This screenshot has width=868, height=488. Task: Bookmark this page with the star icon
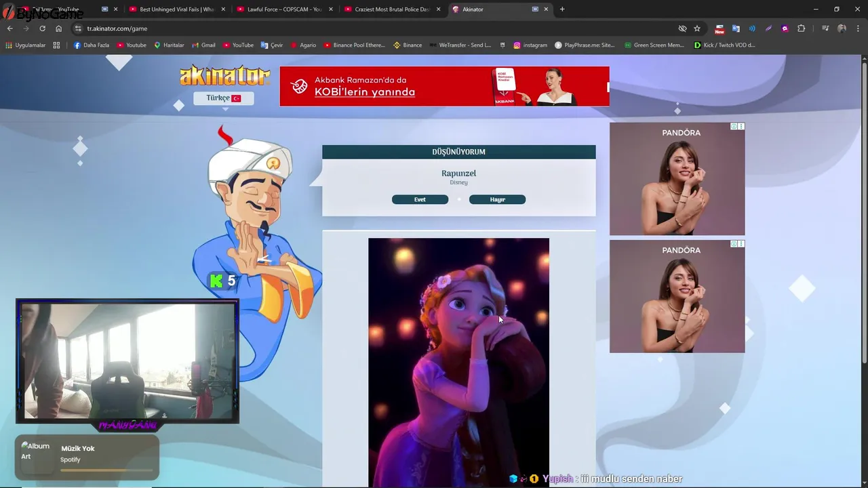[x=697, y=28]
